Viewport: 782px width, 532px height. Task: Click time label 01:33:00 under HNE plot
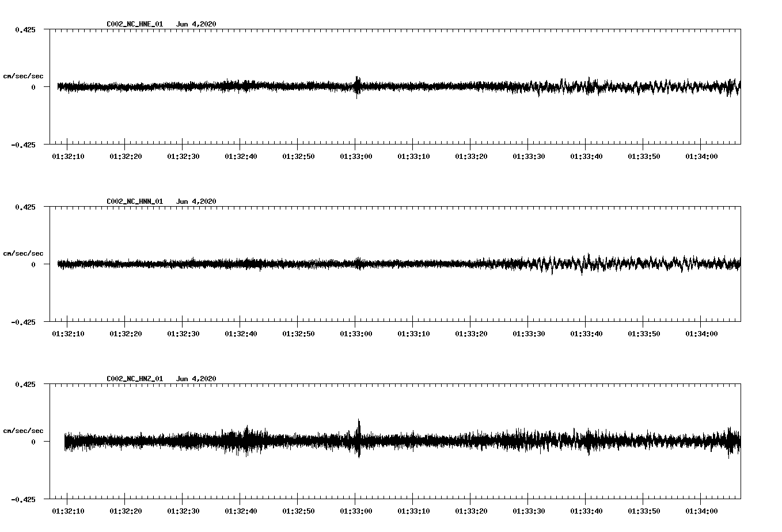[356, 157]
